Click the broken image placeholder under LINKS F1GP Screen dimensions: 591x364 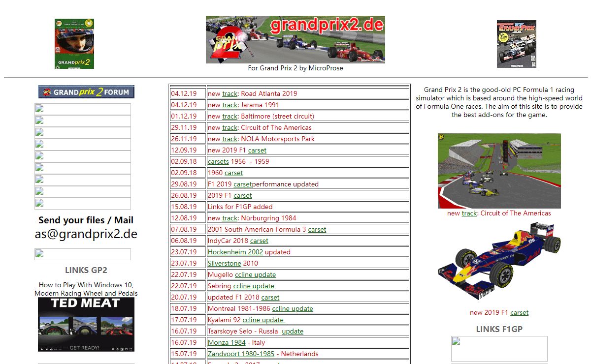pos(499,349)
